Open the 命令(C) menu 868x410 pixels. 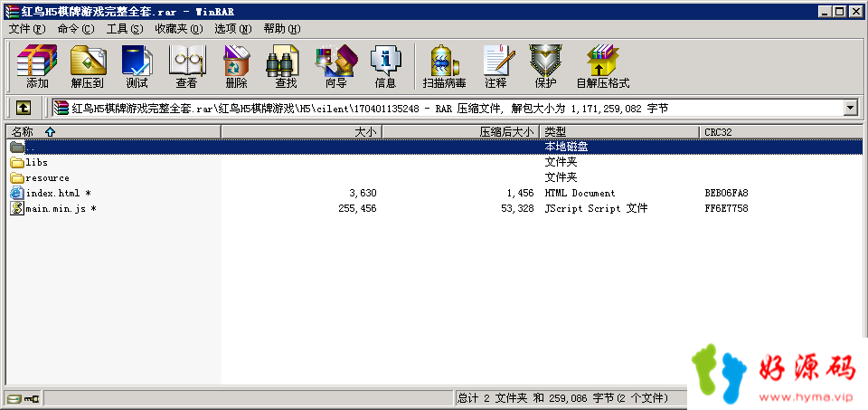click(76, 29)
